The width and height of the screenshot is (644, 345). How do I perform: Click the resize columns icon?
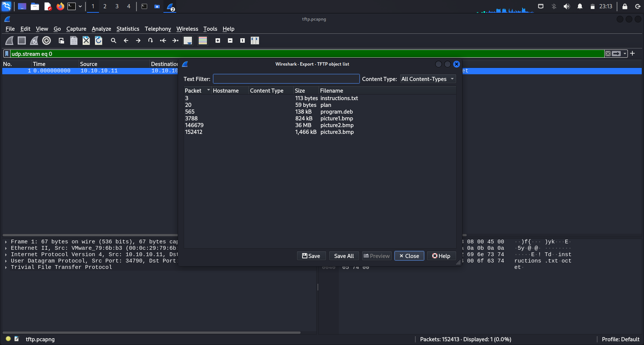tap(255, 40)
